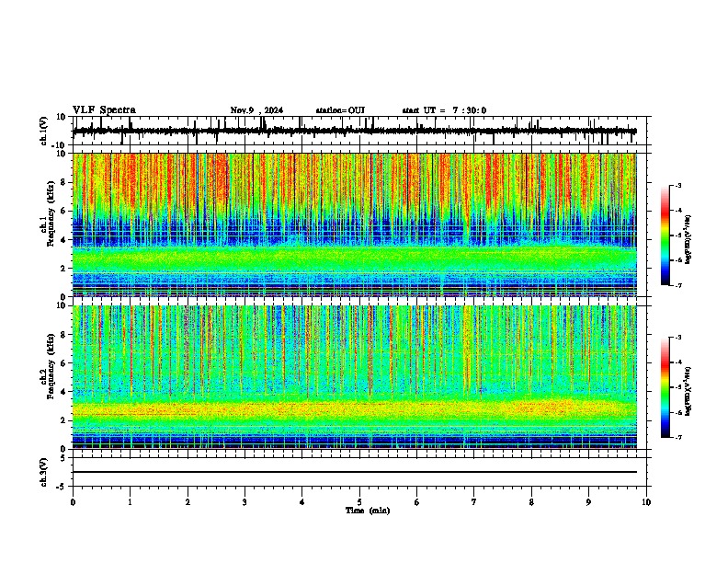Click time axis tick label "3"

[245, 502]
